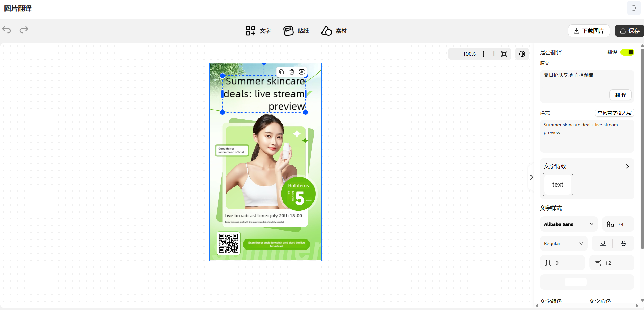Toggle underline text formatting
Viewport: 644px width, 310px height.
(x=602, y=243)
